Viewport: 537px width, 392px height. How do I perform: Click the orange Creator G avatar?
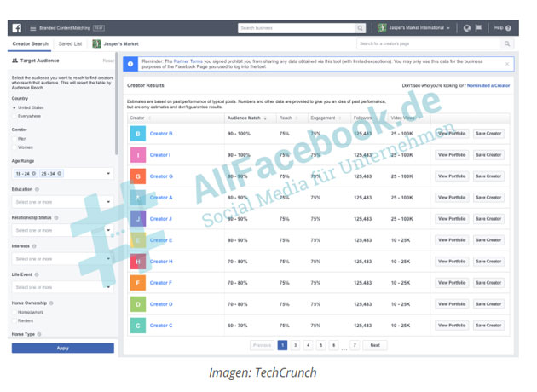click(137, 176)
